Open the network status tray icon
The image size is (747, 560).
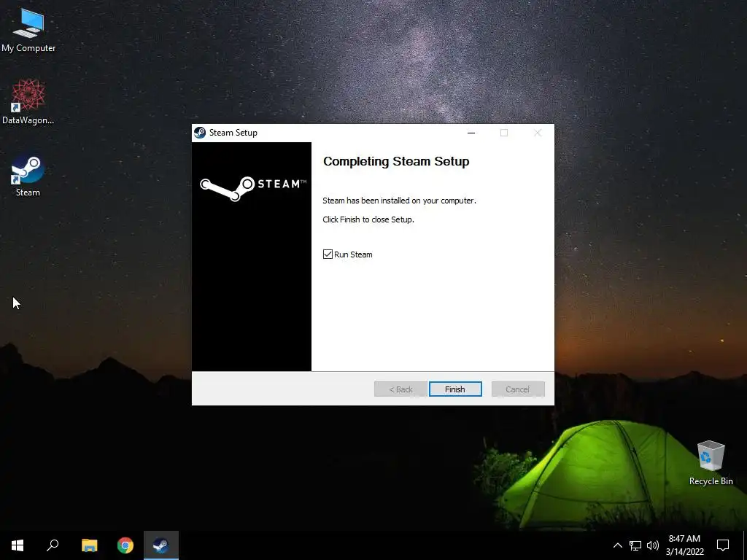635,545
